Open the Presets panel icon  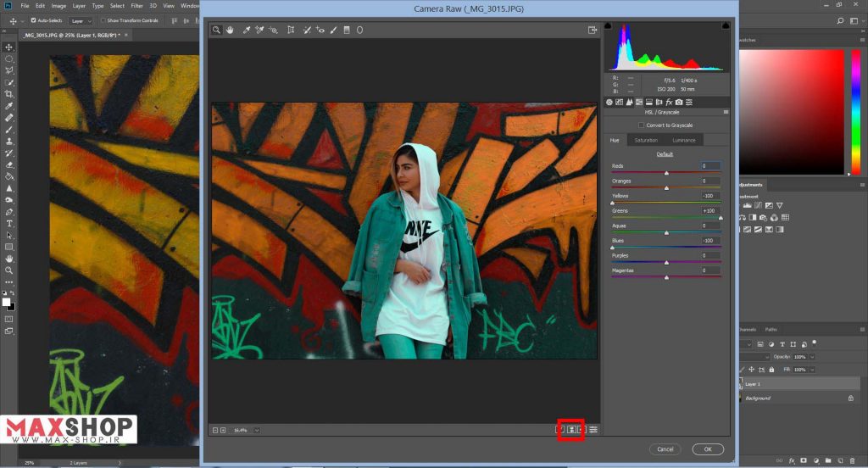coord(689,102)
